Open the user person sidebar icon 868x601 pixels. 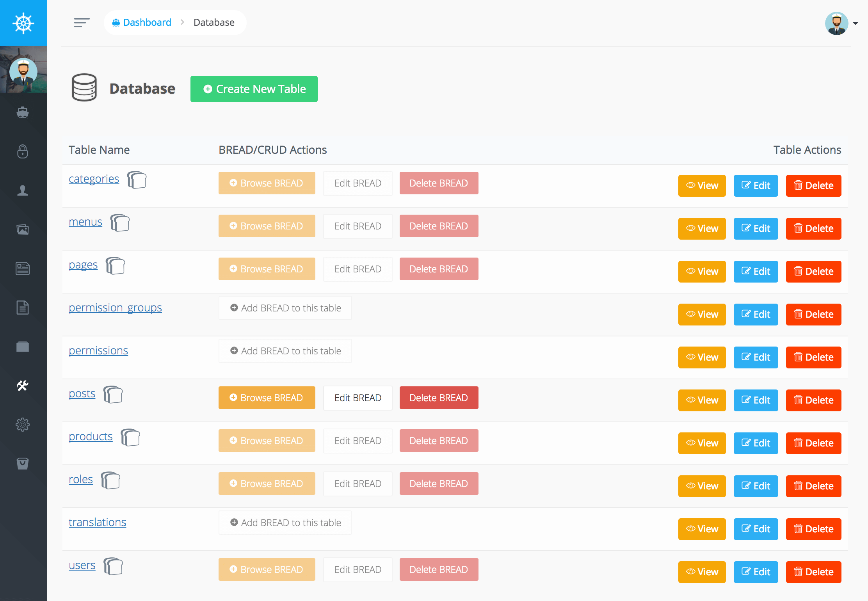[23, 190]
